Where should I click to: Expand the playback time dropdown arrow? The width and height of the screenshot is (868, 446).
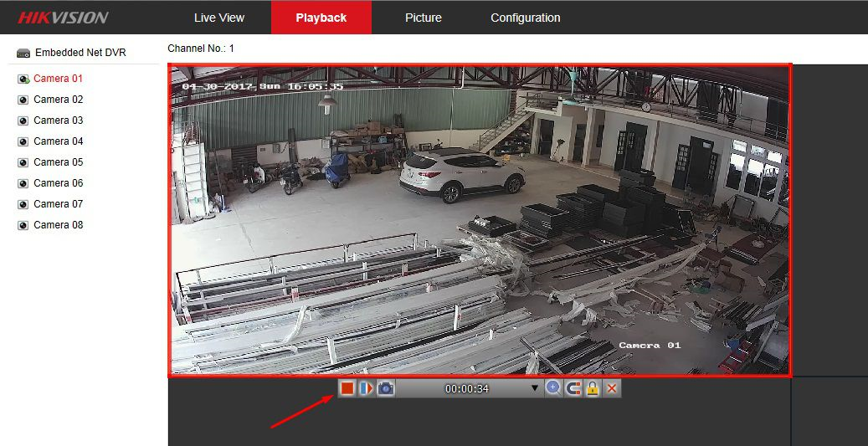click(x=535, y=389)
